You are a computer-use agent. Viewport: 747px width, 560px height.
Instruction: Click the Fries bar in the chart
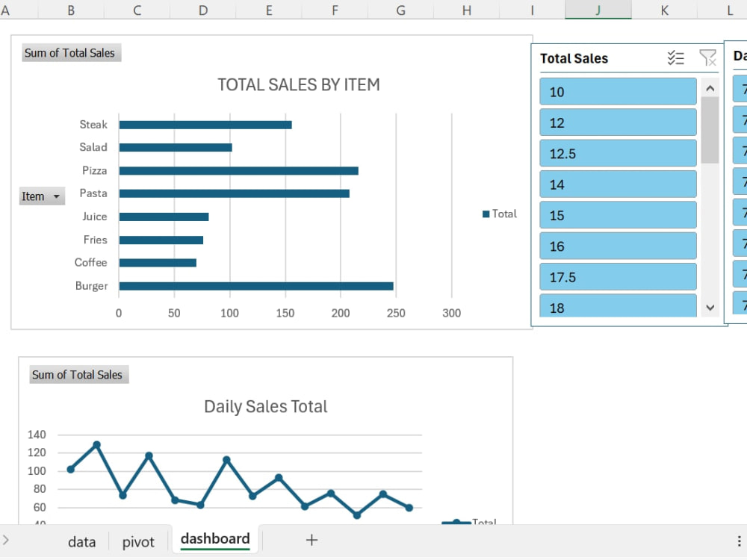click(x=161, y=240)
